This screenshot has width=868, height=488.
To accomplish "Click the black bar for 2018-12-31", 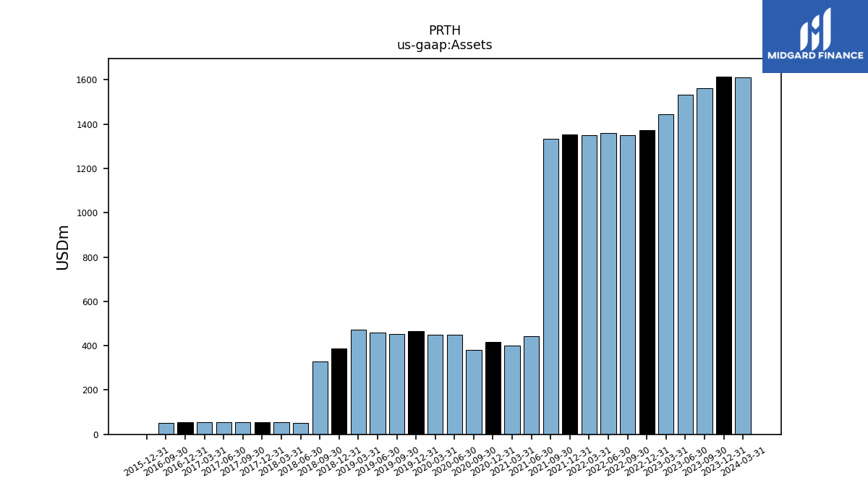I will (339, 391).
